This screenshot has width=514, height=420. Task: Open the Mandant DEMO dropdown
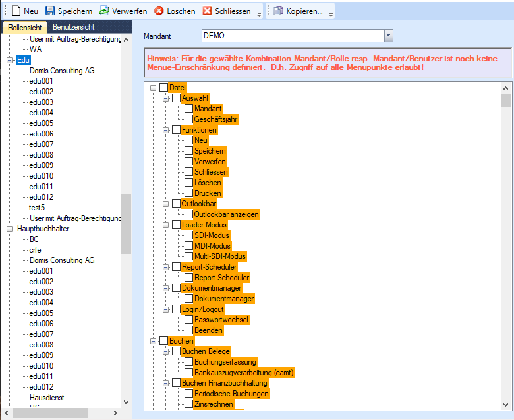pyautogui.click(x=388, y=36)
